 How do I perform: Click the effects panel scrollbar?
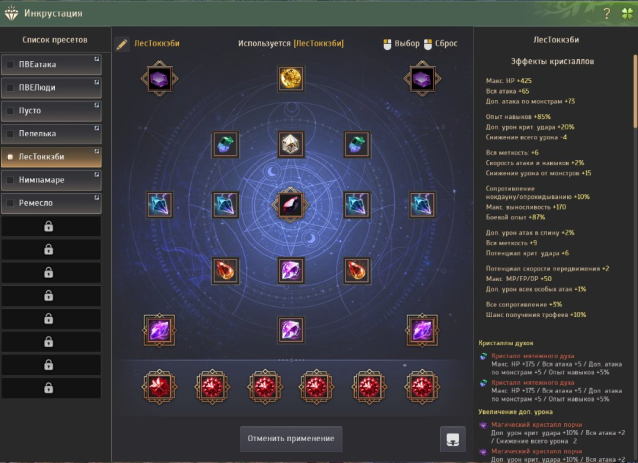point(635,92)
